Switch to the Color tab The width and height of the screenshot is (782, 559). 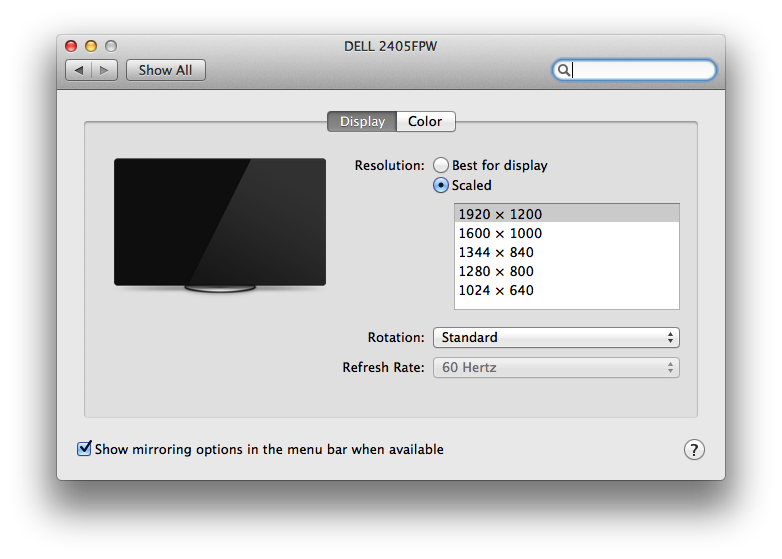(x=425, y=122)
